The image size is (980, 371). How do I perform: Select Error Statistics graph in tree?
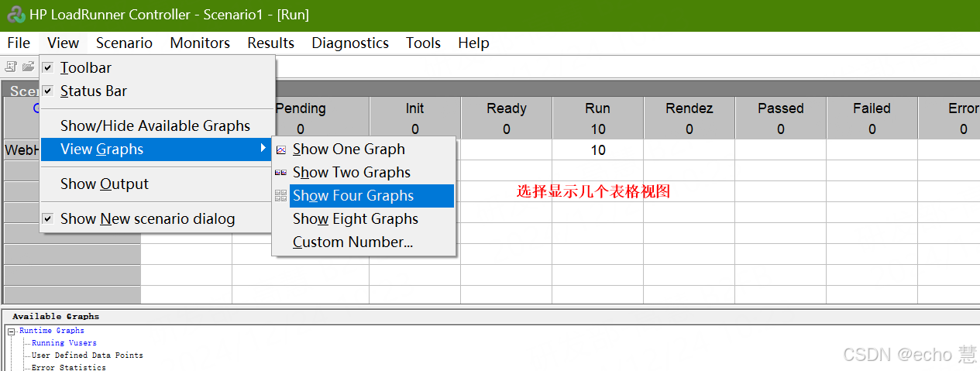coord(69,367)
